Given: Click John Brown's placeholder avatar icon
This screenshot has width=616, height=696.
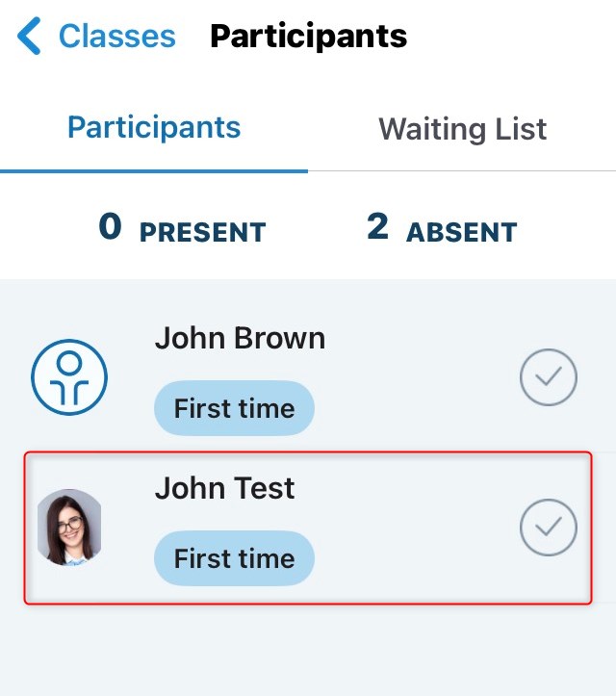Looking at the screenshot, I should (x=69, y=376).
